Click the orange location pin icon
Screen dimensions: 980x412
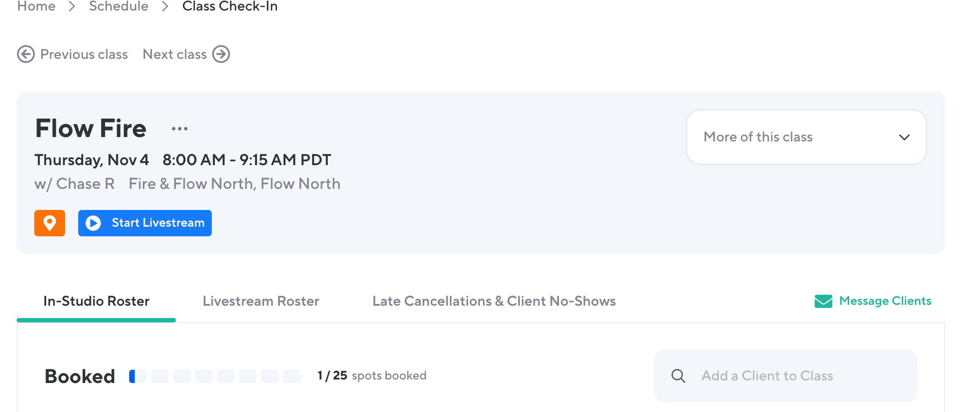[50, 223]
